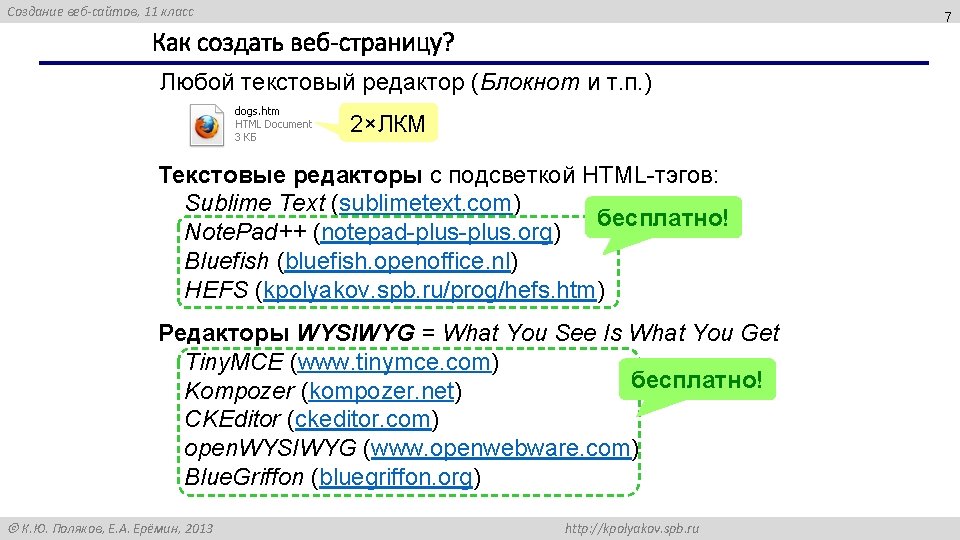Visit the bluegriffon.org link

point(396,477)
